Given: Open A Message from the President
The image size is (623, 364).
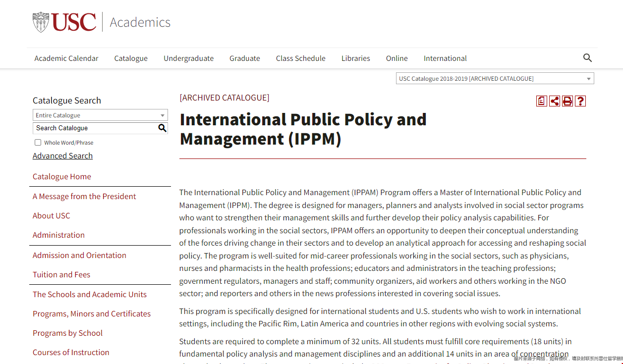Looking at the screenshot, I should click(x=84, y=197).
